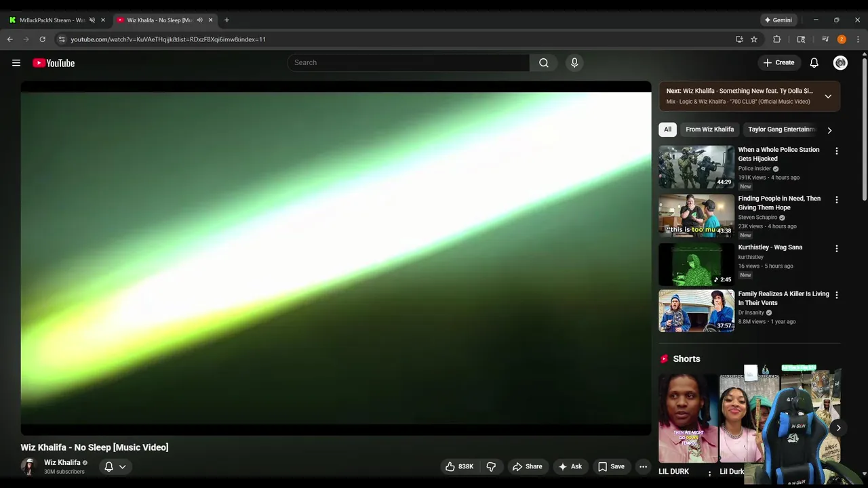Open Wiz Khalifa channel name link
Screen dimensions: 868x488
pyautogui.click(x=62, y=462)
